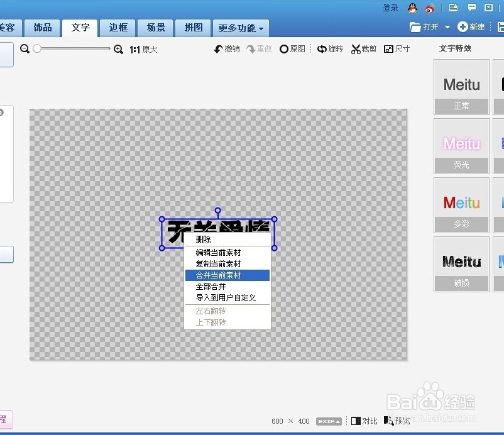Click the rotation handle above the text box

[x=217, y=211]
